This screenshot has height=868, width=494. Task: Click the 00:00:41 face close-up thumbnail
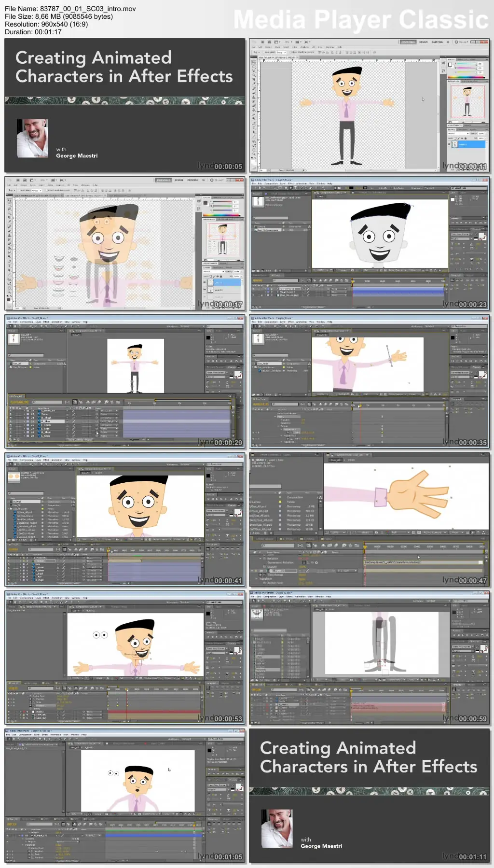125,519
